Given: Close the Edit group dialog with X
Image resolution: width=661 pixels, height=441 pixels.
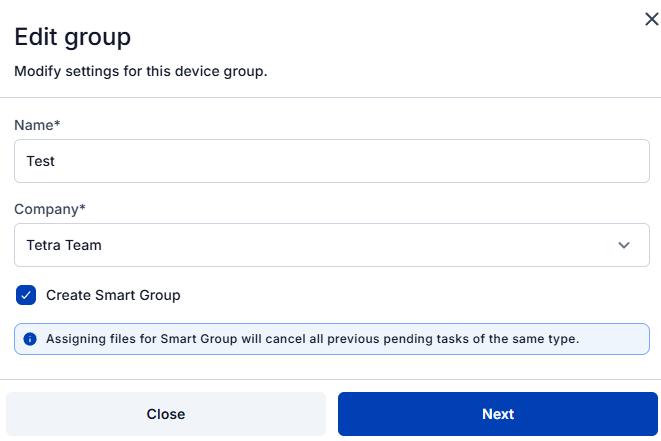Looking at the screenshot, I should point(651,19).
